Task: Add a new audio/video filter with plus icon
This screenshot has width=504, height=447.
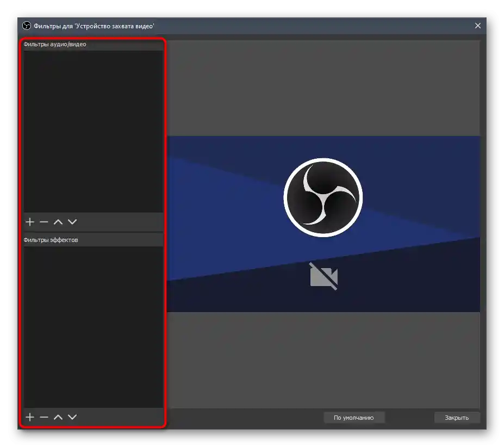Action: coord(30,222)
